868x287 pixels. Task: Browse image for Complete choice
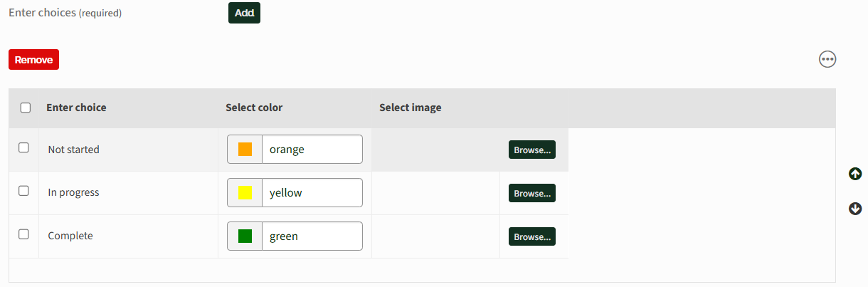[x=531, y=236]
